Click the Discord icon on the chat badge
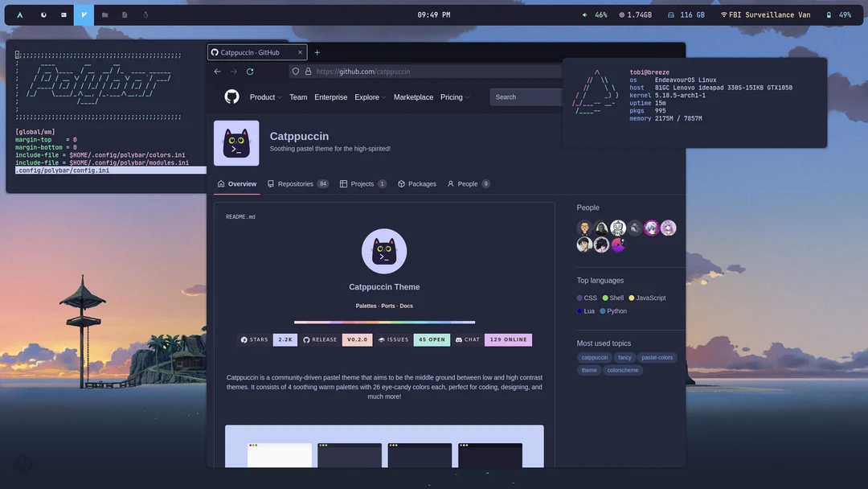This screenshot has width=868, height=489. [458, 339]
